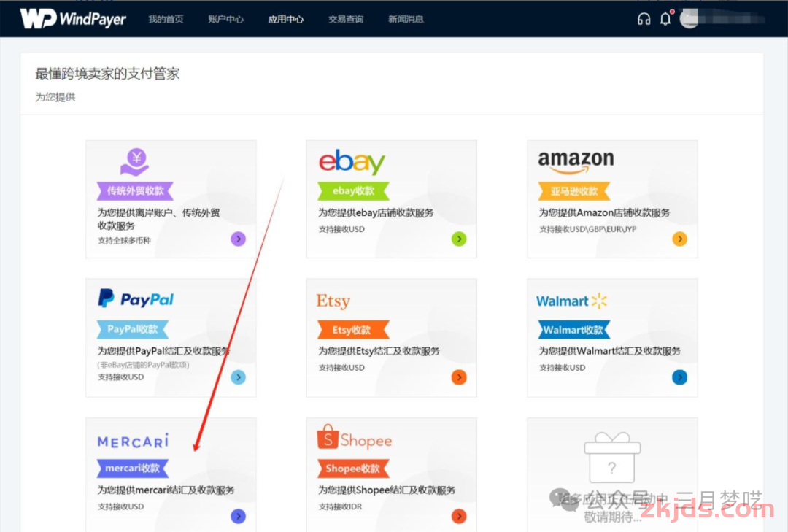Open 账户中心 menu item
This screenshot has width=788, height=532.
pyautogui.click(x=225, y=19)
